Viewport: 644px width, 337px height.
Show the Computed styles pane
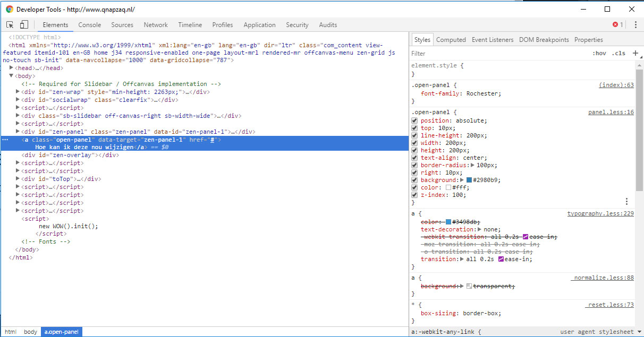(451, 40)
